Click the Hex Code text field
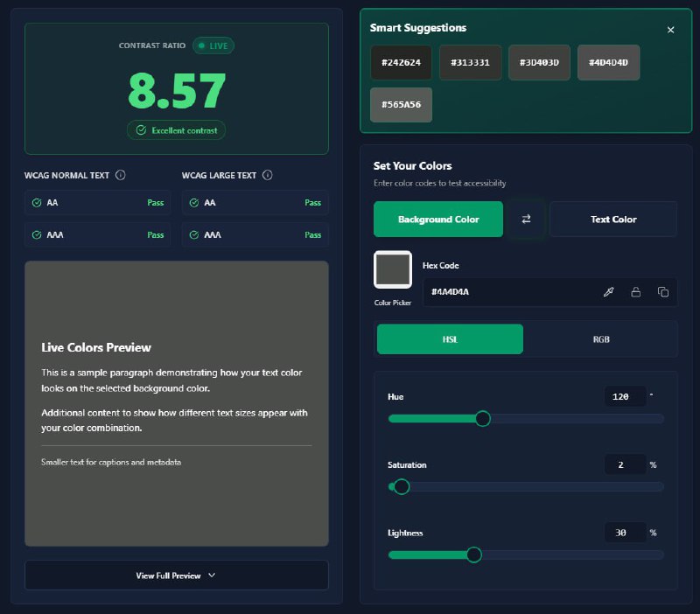 pyautogui.click(x=507, y=292)
